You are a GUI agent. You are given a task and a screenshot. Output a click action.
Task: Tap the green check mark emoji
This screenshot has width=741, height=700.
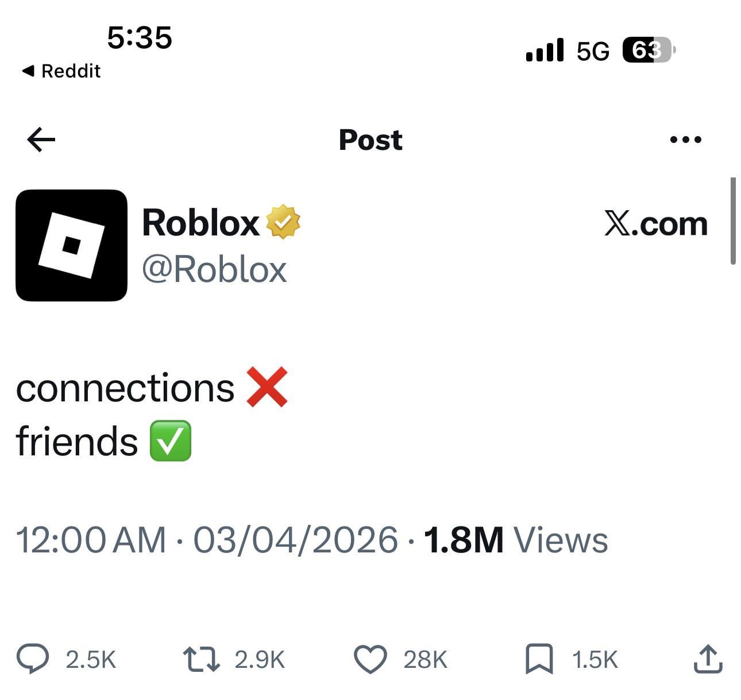[170, 441]
